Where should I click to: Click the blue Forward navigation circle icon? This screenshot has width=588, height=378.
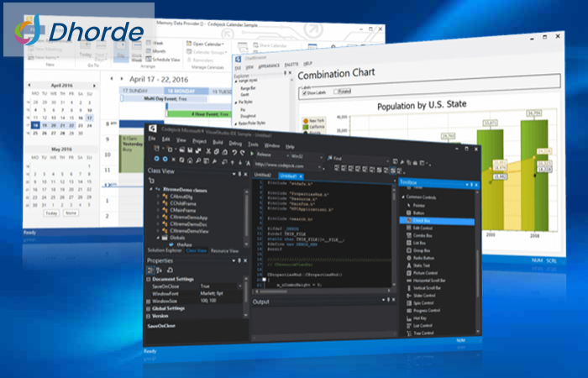click(165, 159)
